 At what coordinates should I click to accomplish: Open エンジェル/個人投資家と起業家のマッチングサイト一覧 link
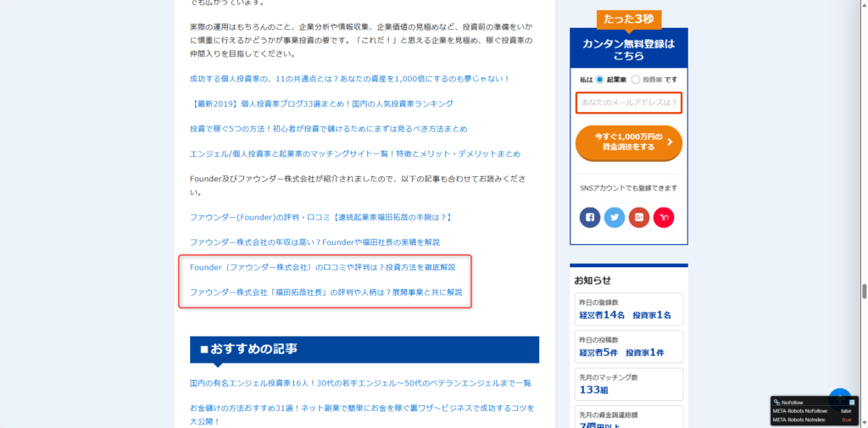[355, 153]
